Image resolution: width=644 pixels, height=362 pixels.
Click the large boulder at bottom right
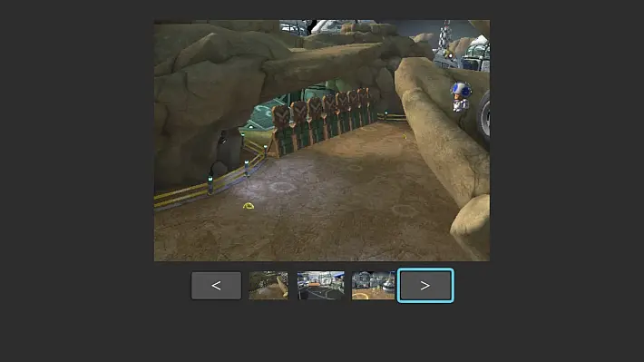point(472,226)
